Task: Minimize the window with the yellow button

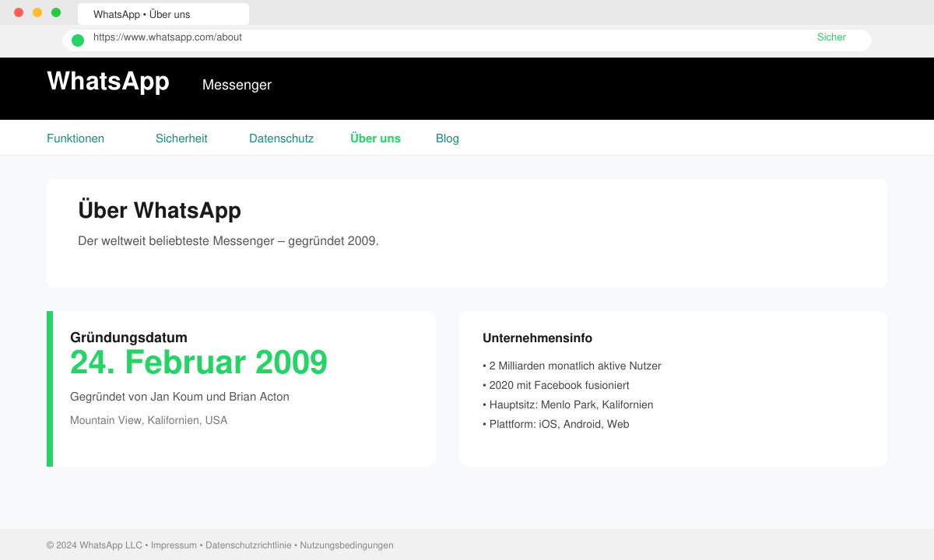Action: click(37, 12)
